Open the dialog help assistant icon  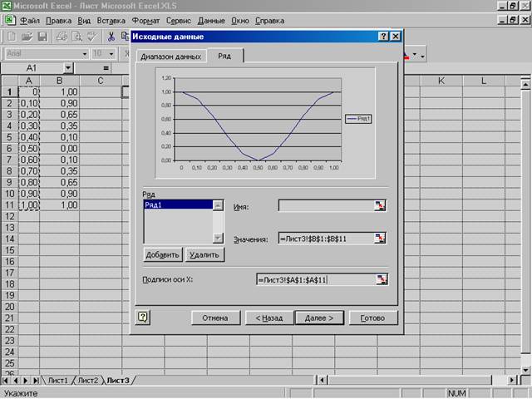143,317
